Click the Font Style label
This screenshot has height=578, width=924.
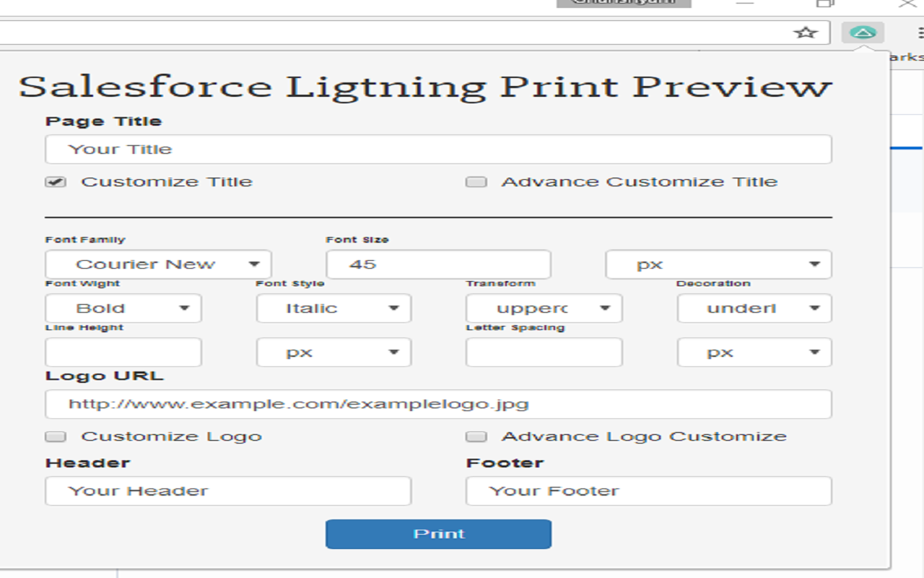click(x=290, y=283)
